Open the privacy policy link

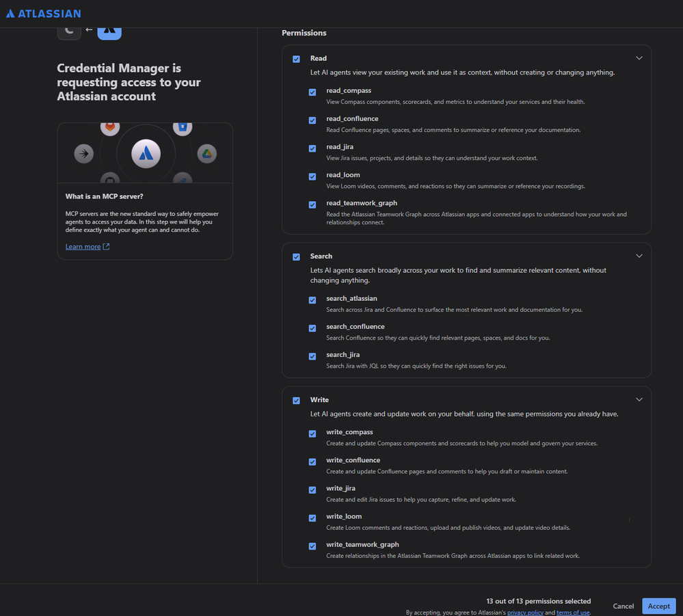coord(525,613)
